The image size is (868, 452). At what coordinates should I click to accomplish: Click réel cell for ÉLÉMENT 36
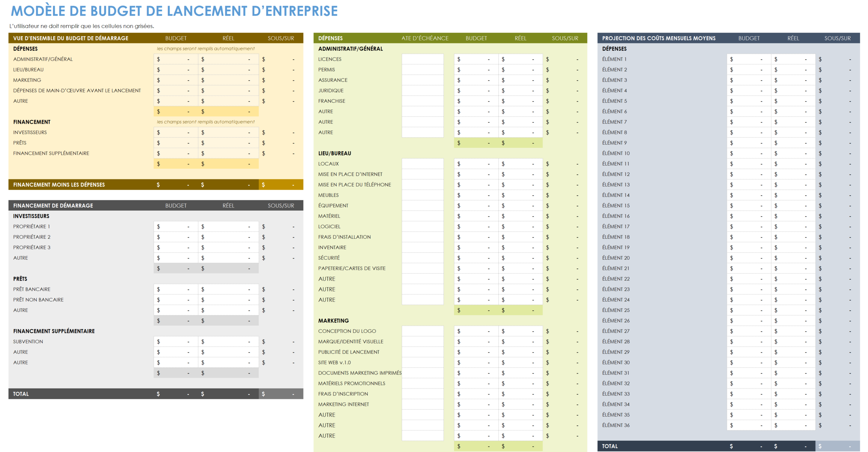(793, 425)
